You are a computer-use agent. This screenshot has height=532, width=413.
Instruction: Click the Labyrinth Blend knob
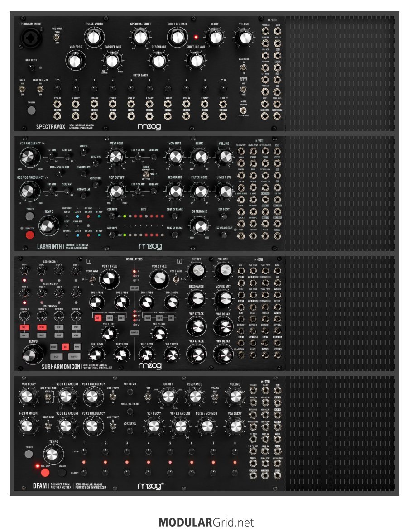coord(200,157)
